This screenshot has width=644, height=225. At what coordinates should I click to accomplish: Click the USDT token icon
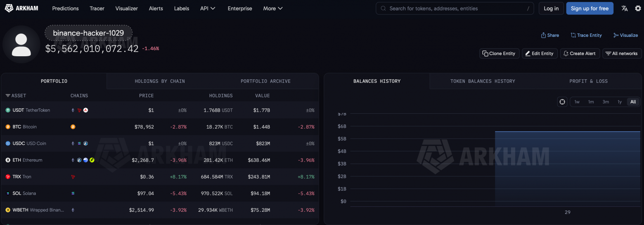coord(8,110)
